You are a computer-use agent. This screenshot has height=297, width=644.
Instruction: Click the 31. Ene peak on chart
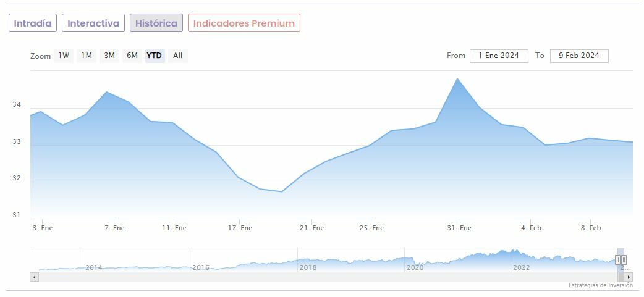point(457,79)
